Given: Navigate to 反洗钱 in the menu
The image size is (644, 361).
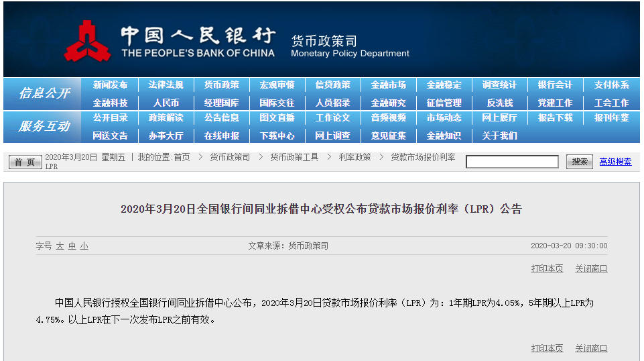Looking at the screenshot, I should pos(499,103).
